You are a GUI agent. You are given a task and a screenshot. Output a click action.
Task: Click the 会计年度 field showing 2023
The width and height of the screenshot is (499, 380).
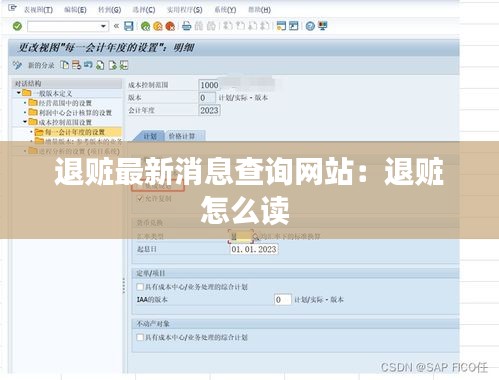[209, 110]
